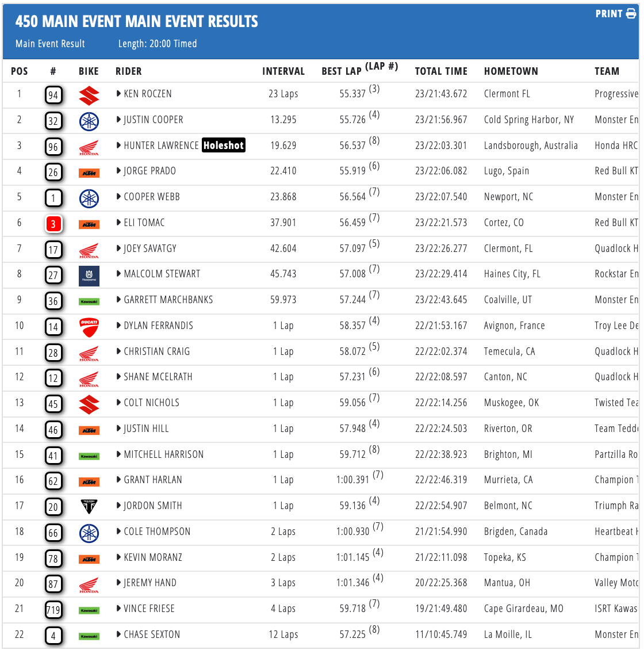644x650 pixels.
Task: Click the Holeshot badge beside Hunter Lawrence
Action: [x=224, y=146]
